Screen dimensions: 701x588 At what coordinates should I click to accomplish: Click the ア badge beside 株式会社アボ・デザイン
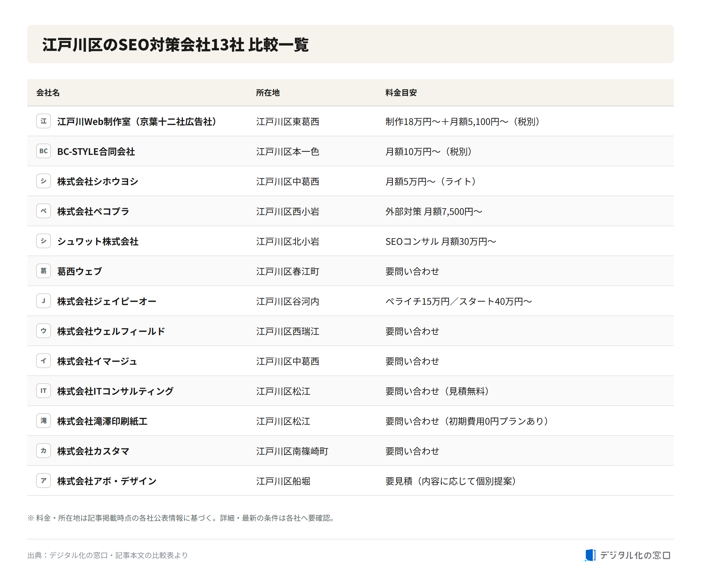click(x=44, y=481)
